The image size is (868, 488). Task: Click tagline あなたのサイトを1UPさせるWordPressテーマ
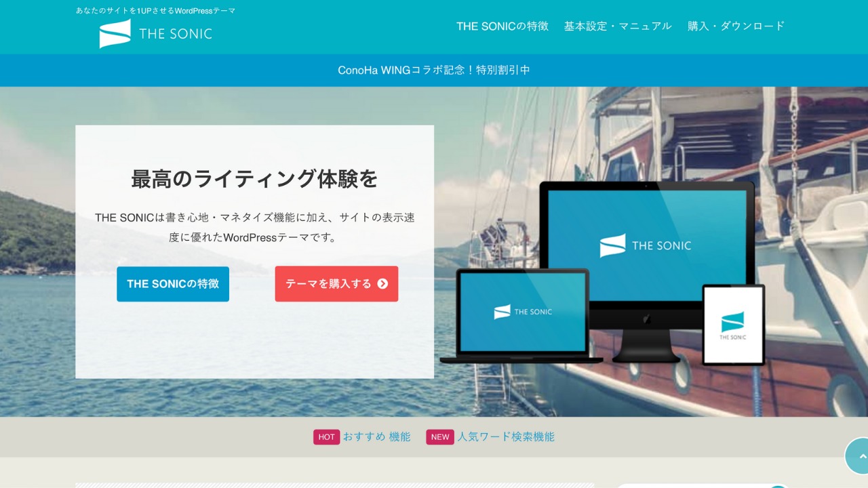[x=156, y=11]
